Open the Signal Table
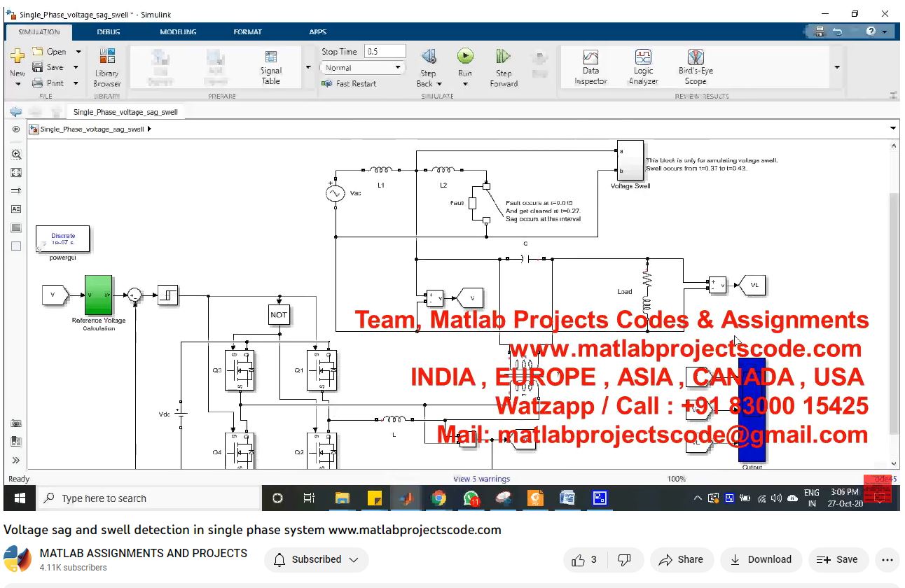Screen dimensions: 905x588 [x=271, y=67]
